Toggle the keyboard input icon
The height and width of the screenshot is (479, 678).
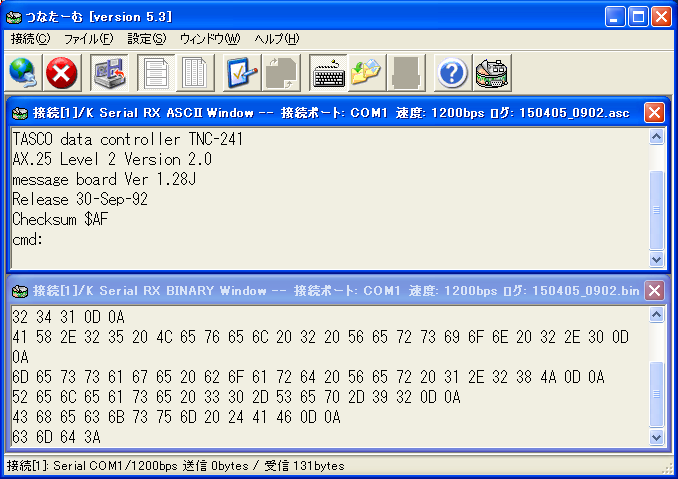[x=328, y=73]
